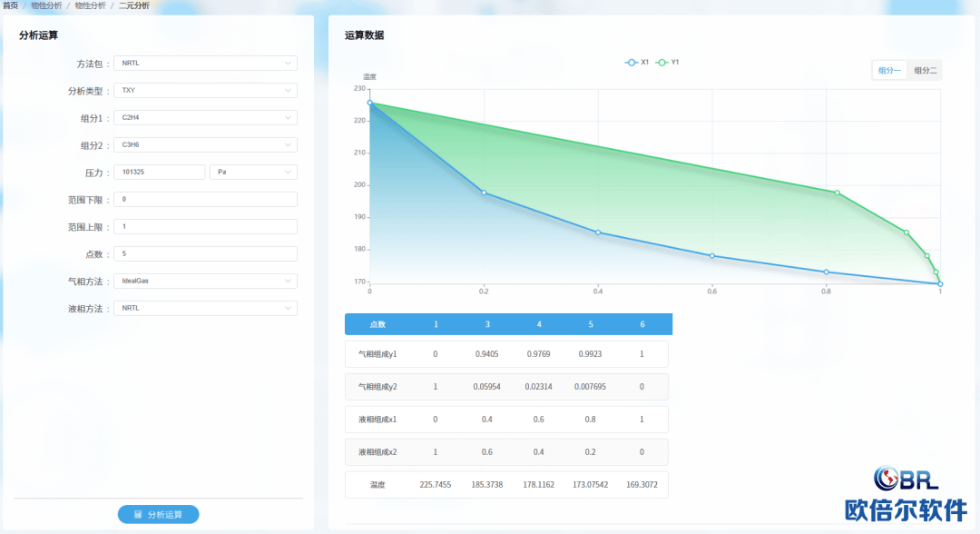Click the 压力 101325 input field
Viewport: 980px width, 534px height.
point(160,172)
